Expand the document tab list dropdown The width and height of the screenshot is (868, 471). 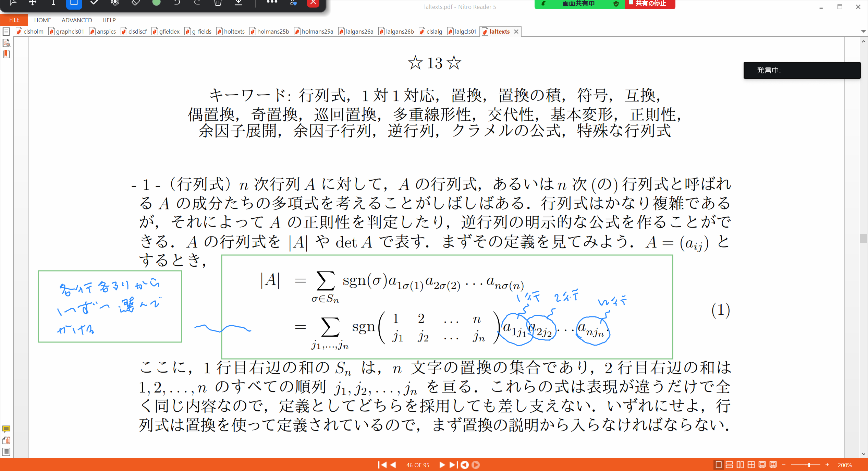click(x=863, y=32)
